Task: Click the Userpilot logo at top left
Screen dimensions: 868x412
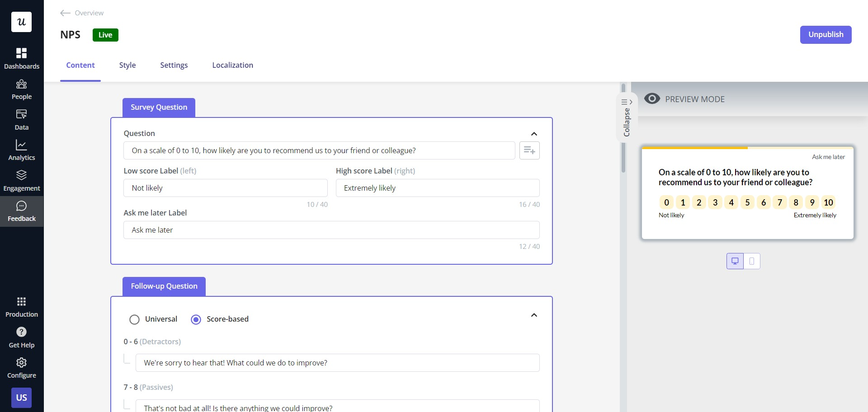Action: click(x=21, y=22)
